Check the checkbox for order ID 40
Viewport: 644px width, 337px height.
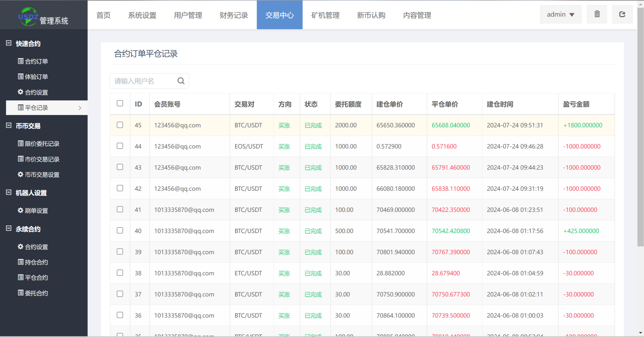point(120,230)
